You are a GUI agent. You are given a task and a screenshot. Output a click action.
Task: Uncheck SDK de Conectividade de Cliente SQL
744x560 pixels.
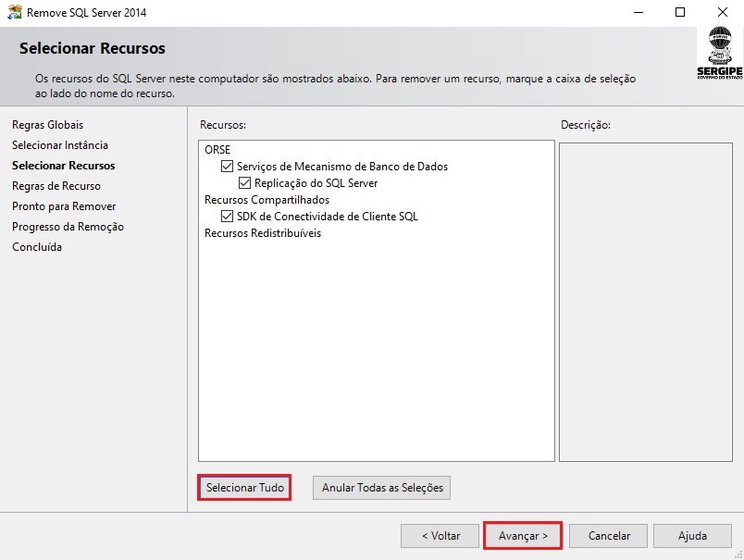(x=227, y=217)
